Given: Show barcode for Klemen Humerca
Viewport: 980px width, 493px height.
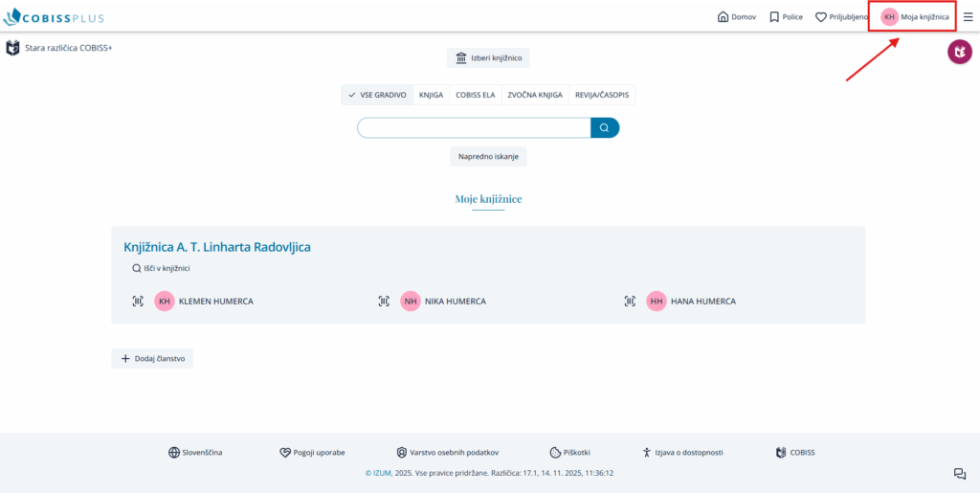Looking at the screenshot, I should pyautogui.click(x=138, y=301).
